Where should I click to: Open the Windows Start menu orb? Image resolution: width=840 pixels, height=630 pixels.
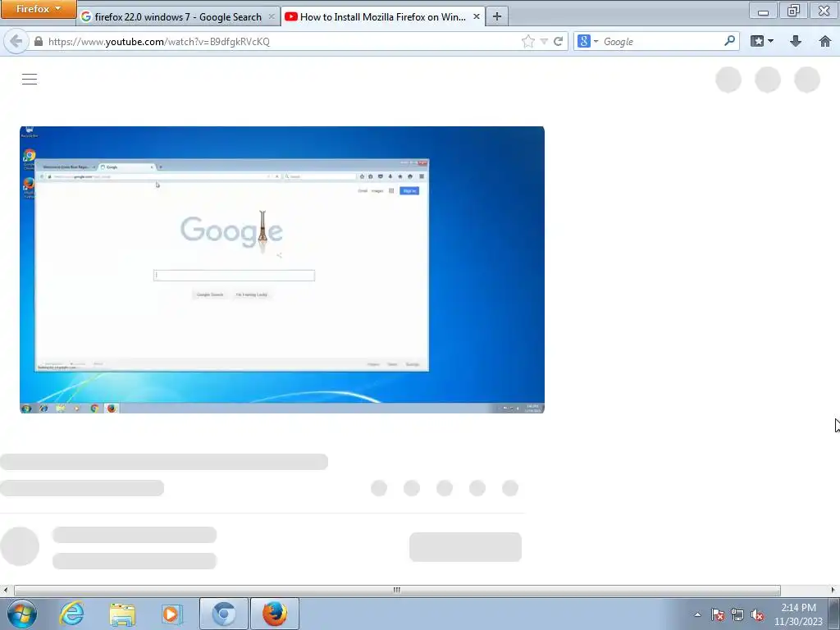tap(22, 614)
